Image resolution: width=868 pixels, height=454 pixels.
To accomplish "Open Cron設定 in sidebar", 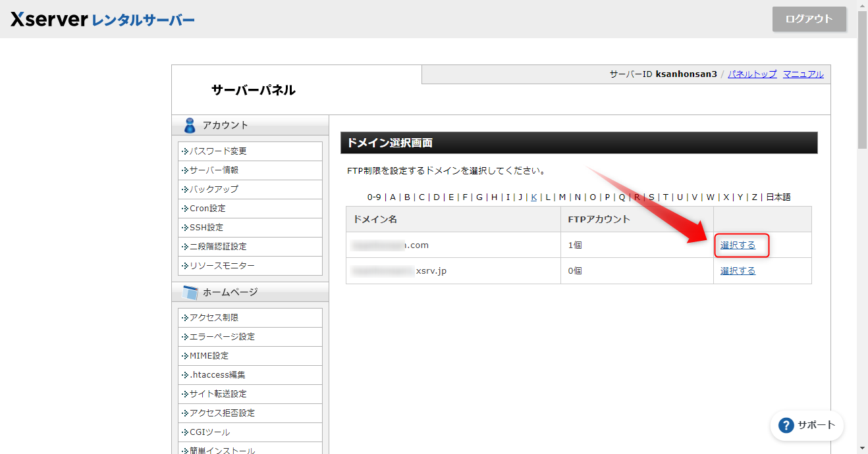I will pos(207,209).
